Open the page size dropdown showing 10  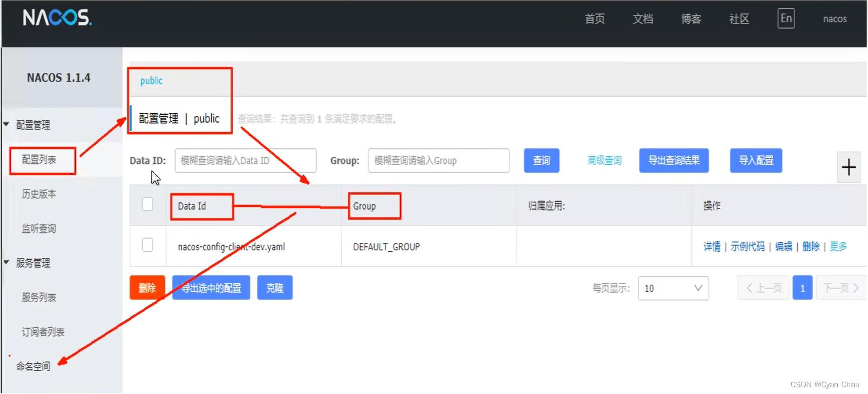pos(673,288)
